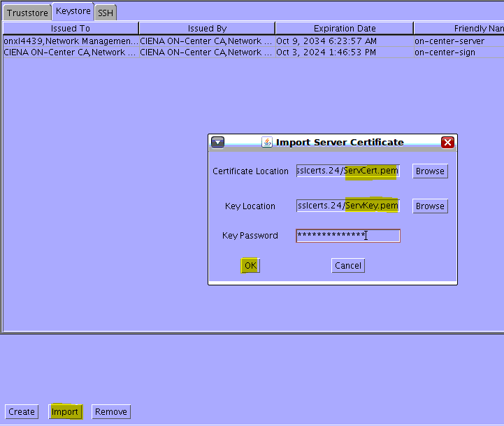Click the Key Location label

[250, 206]
